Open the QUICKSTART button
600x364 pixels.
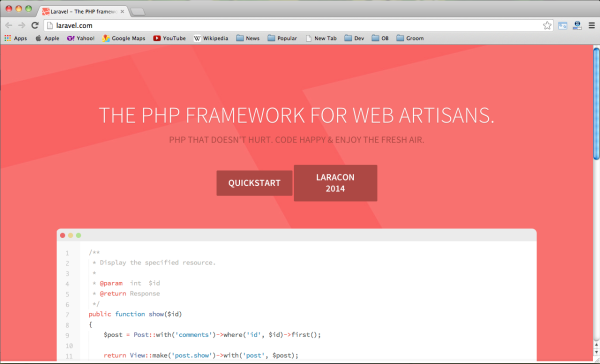point(254,183)
